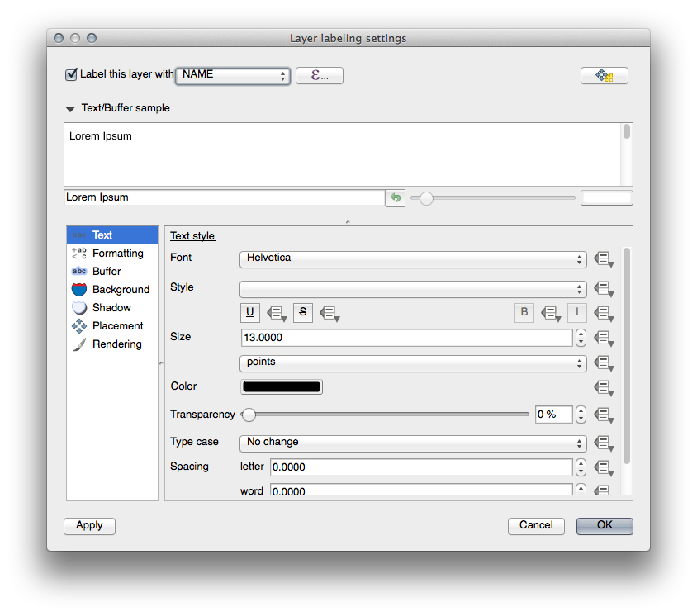The width and height of the screenshot is (697, 616).
Task: Toggle strikethrough text style button
Action: click(x=303, y=312)
